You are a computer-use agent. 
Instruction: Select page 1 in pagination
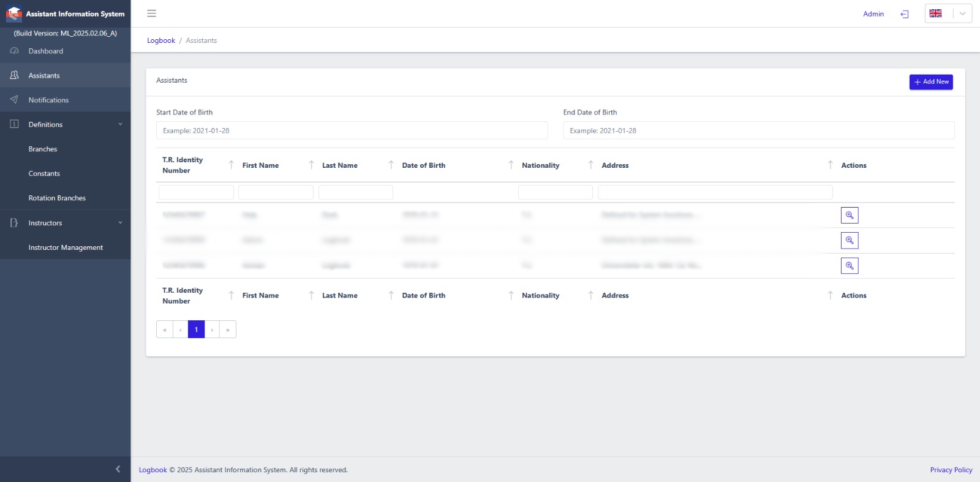pos(197,329)
